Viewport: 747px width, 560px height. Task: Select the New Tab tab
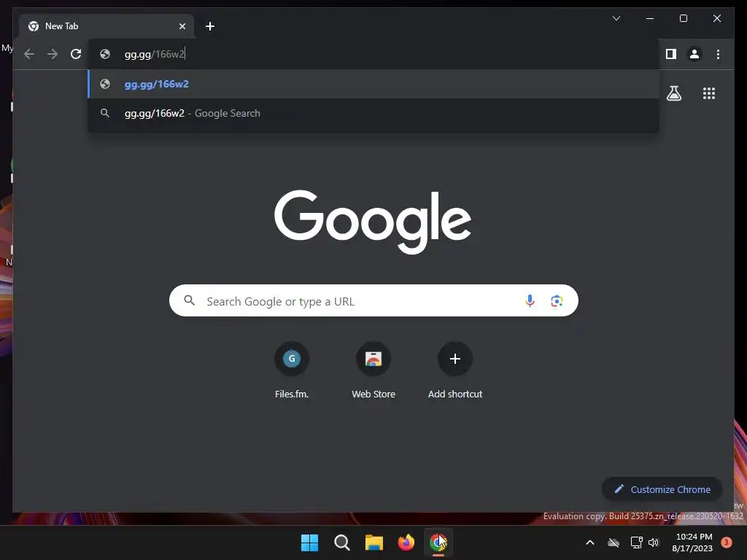coord(107,26)
